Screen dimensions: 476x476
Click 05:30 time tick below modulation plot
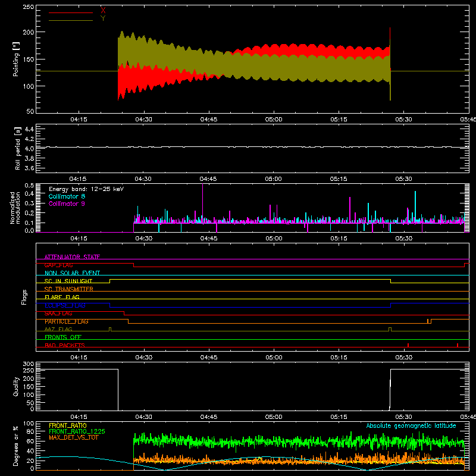pyautogui.click(x=404, y=239)
